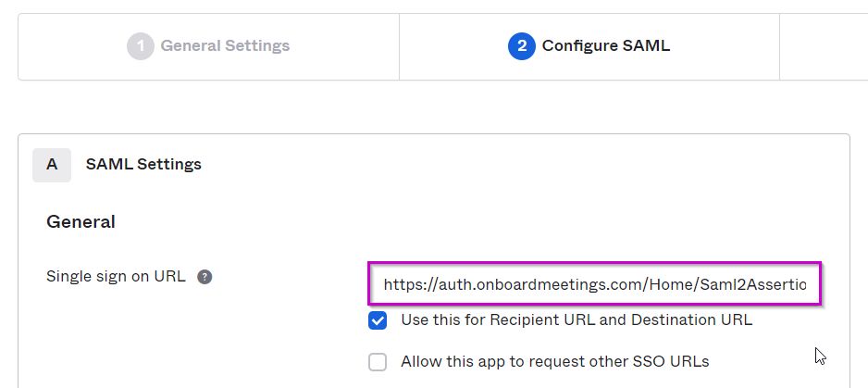Click the 'Single sign on URL' field label

[116, 276]
